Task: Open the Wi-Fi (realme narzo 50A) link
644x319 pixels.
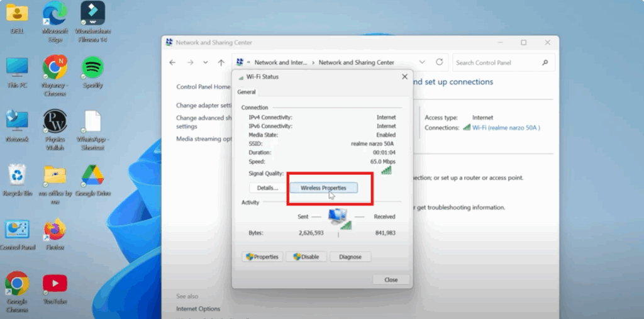Action: [x=506, y=128]
